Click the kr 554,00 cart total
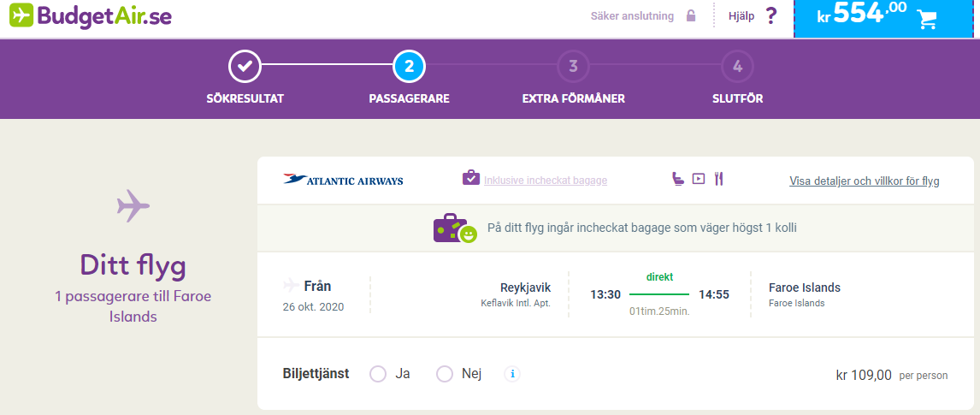The width and height of the screenshot is (980, 415). click(x=862, y=15)
